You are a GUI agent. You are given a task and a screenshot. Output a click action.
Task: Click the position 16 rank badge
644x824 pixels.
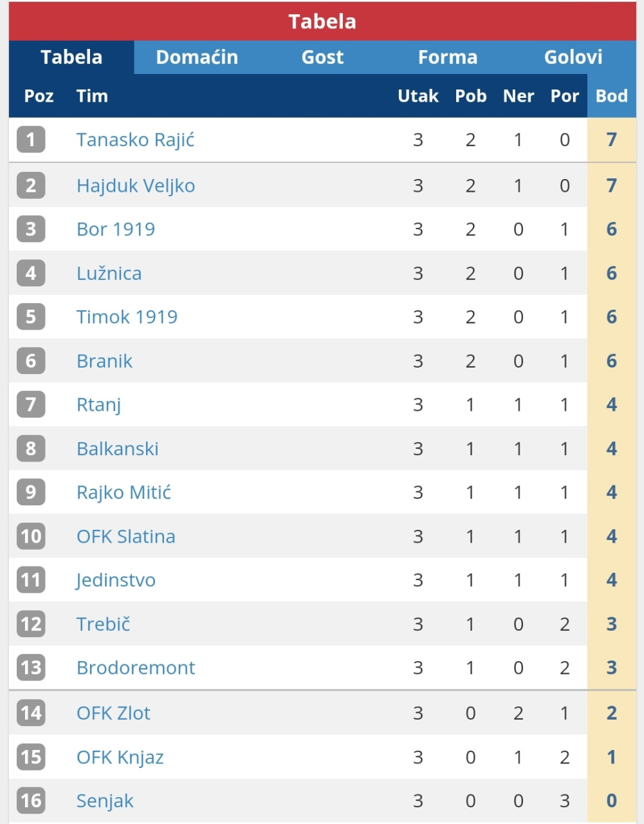point(31,801)
